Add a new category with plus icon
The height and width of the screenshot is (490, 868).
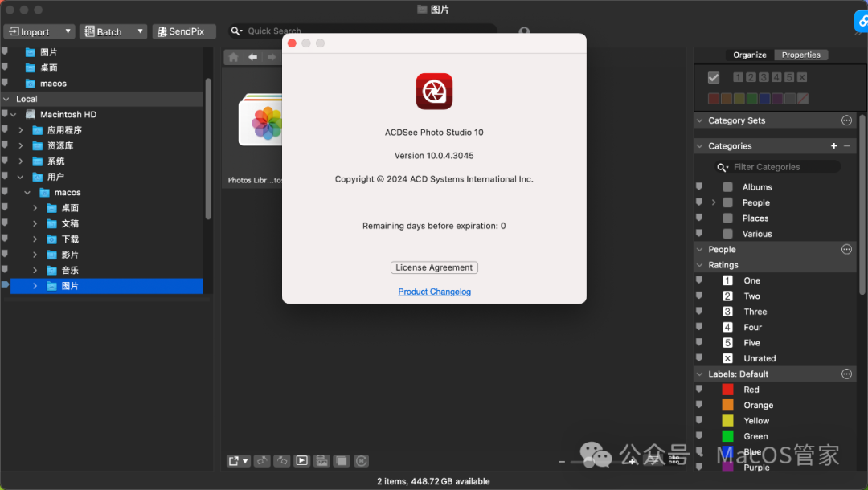833,146
